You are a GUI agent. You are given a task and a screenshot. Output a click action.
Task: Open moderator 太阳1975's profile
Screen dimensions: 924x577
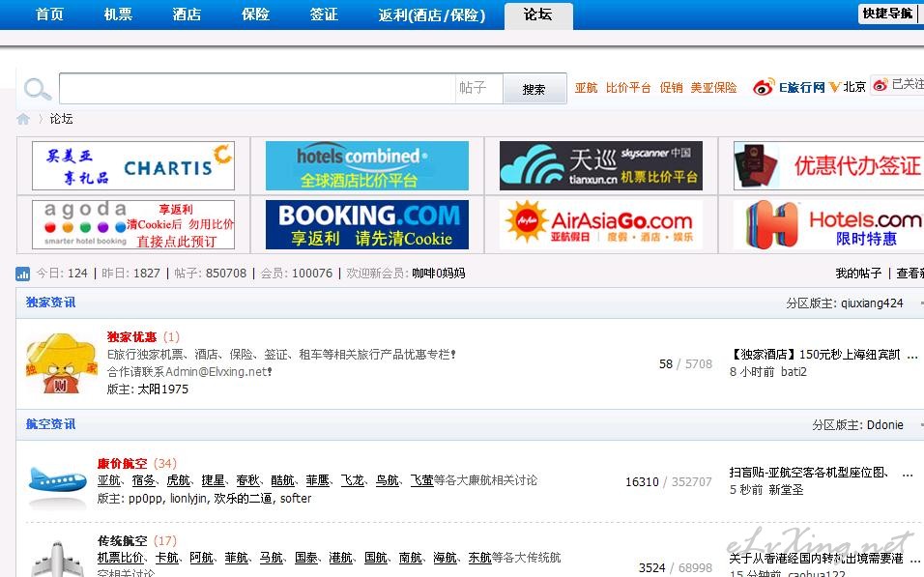pos(163,389)
